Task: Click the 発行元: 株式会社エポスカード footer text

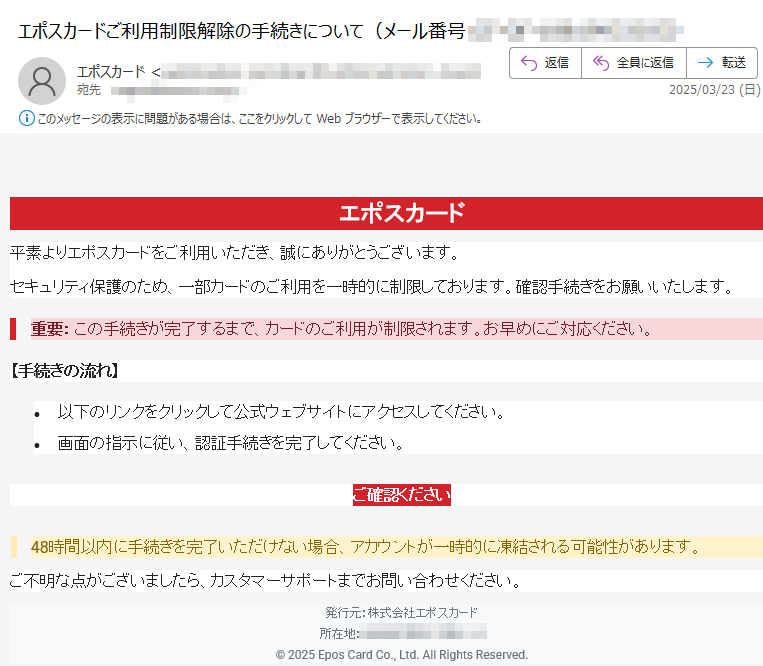Action: pos(401,612)
